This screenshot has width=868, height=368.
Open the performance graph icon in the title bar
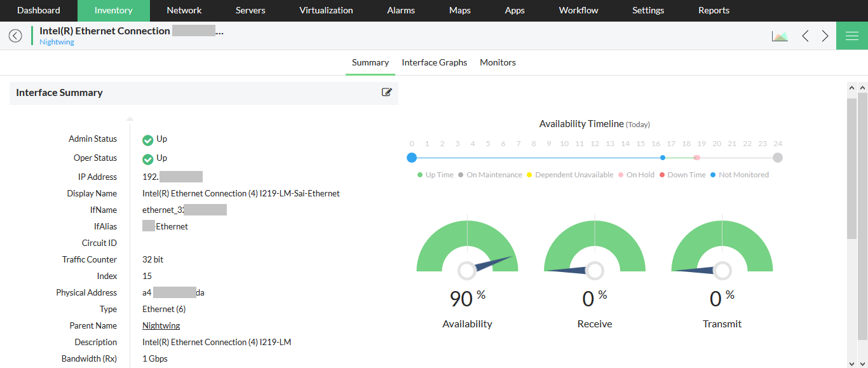point(780,36)
